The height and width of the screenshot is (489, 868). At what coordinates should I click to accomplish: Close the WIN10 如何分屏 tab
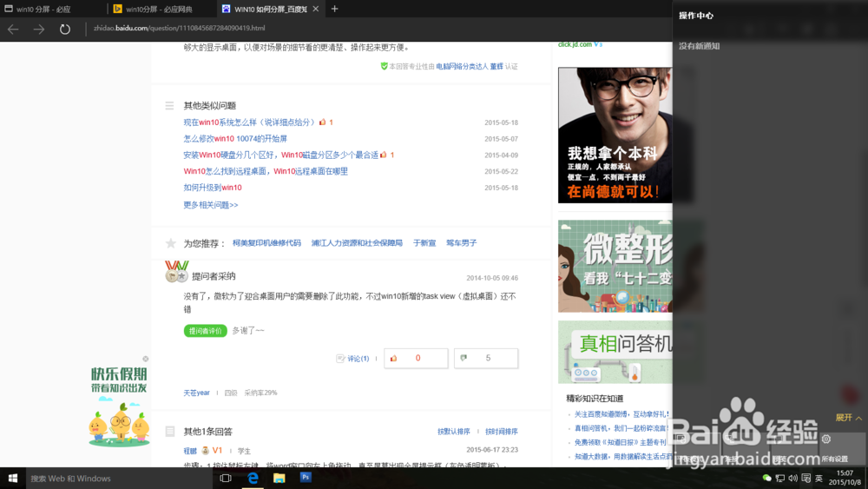[x=316, y=9]
